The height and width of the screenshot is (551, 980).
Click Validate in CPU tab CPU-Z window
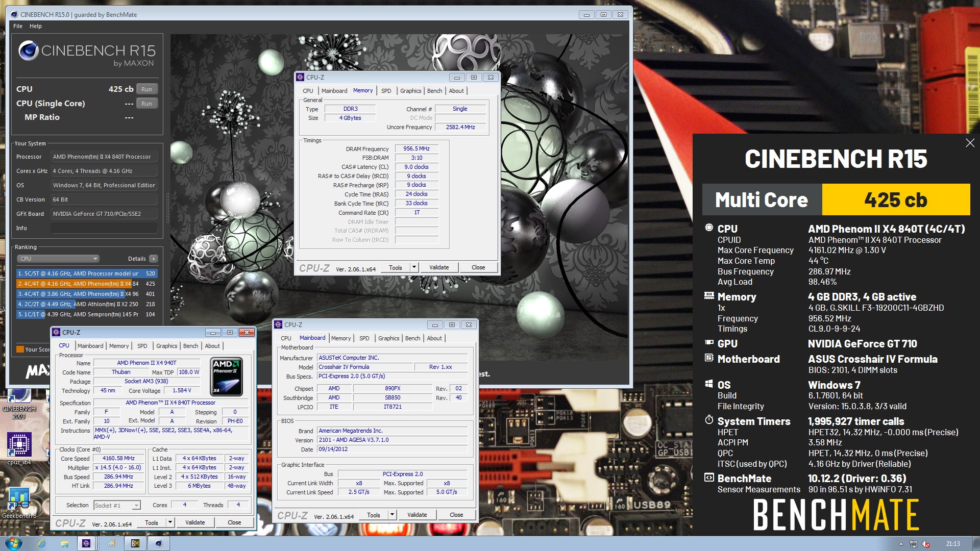[x=195, y=522]
